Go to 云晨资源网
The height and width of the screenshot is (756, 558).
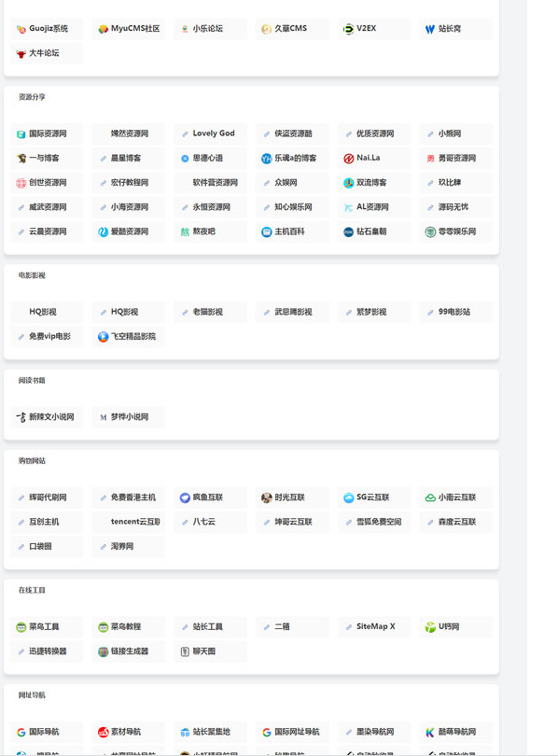48,231
